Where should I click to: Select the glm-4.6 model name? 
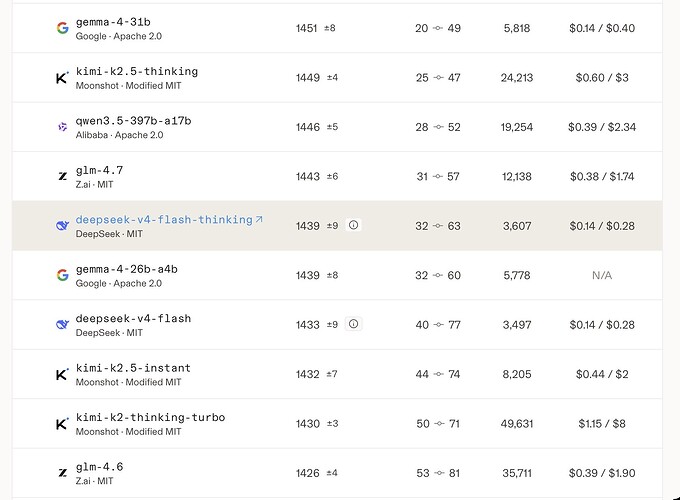coord(99,467)
